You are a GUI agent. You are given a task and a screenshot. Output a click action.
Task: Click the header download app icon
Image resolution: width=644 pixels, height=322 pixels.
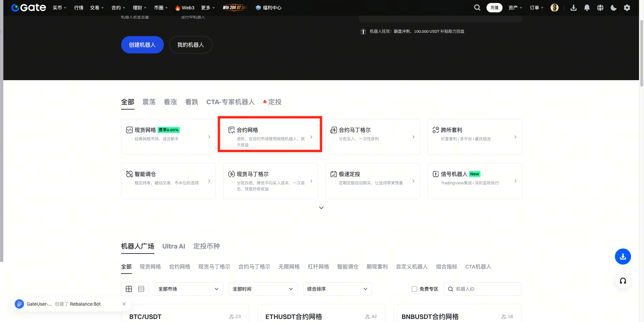pyautogui.click(x=573, y=8)
